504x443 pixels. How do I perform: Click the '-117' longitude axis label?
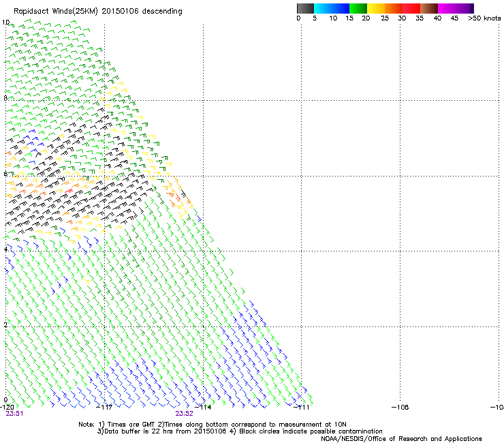coord(104,408)
